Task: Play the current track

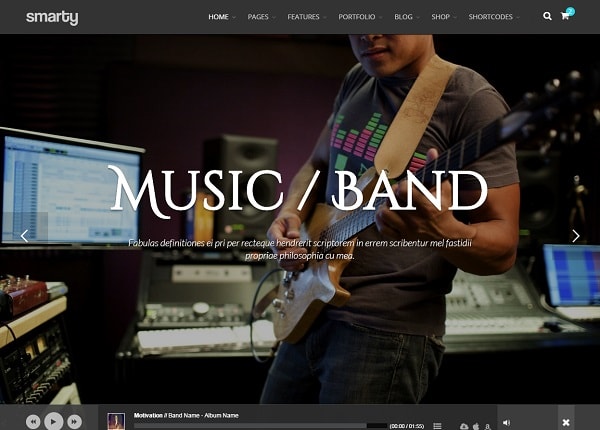Action: coord(54,422)
